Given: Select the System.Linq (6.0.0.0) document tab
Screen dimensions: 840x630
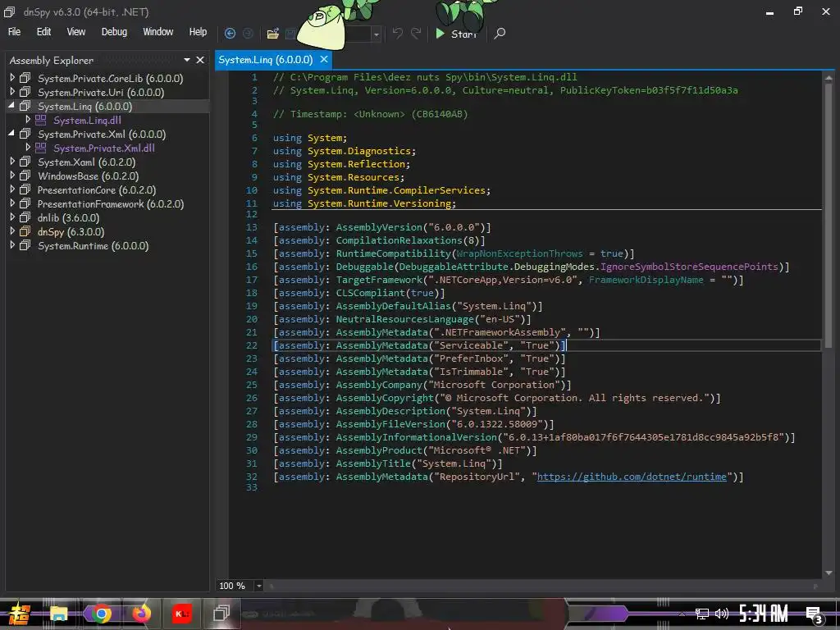Looking at the screenshot, I should [x=265, y=59].
